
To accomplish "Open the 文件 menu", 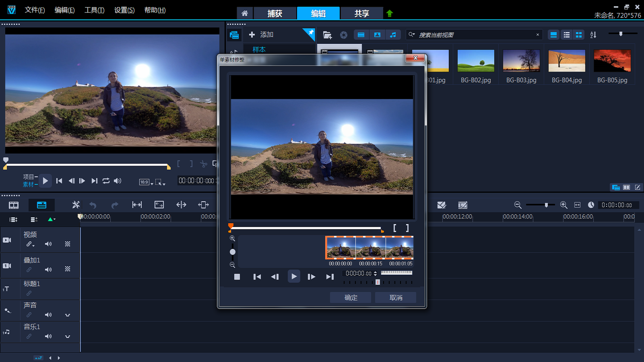I will pyautogui.click(x=35, y=10).
